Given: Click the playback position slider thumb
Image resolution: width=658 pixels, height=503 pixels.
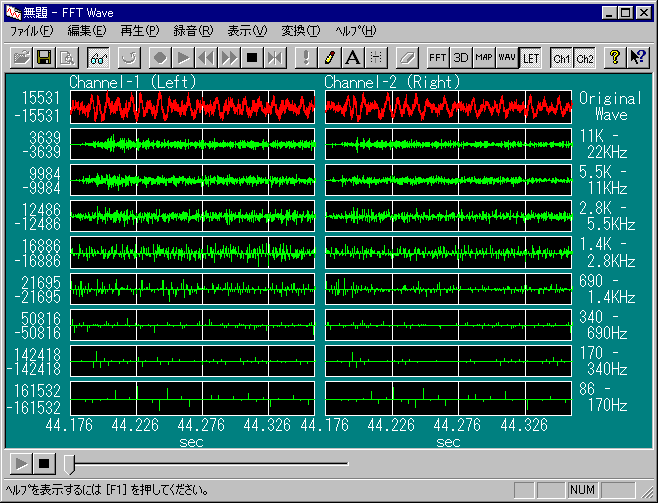Looking at the screenshot, I should tap(69, 463).
